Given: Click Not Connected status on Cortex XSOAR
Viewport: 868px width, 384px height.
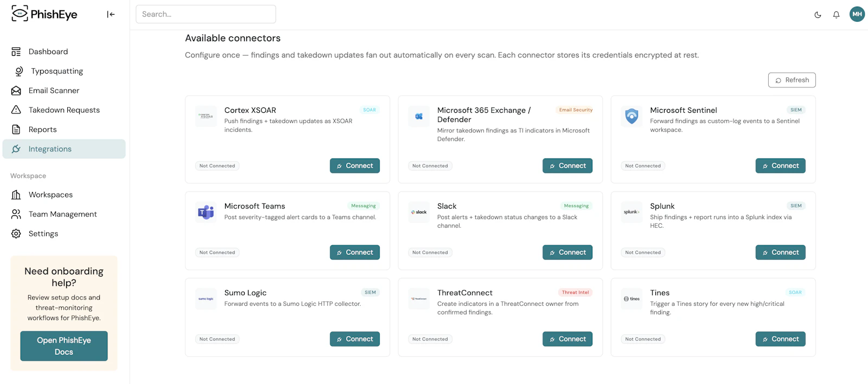Looking at the screenshot, I should [x=217, y=166].
